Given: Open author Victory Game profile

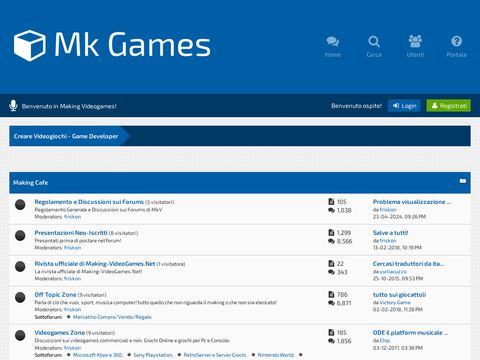Looking at the screenshot, I should click(x=395, y=302).
